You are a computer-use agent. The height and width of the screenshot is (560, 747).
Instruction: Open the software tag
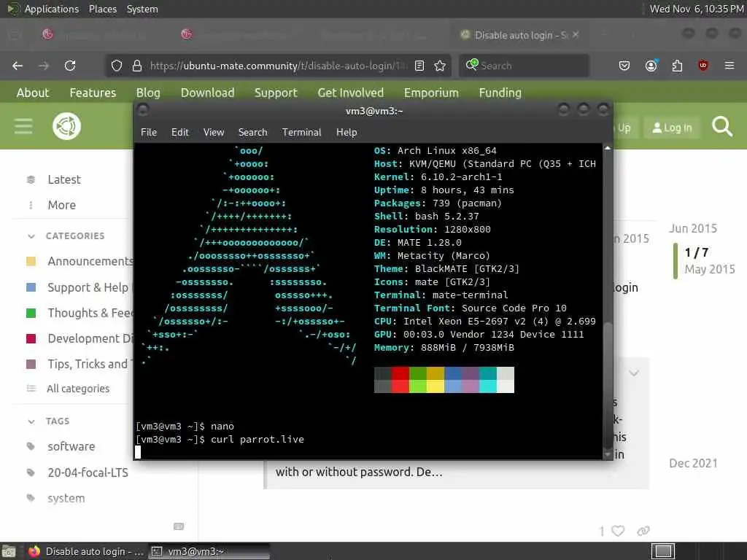(71, 446)
